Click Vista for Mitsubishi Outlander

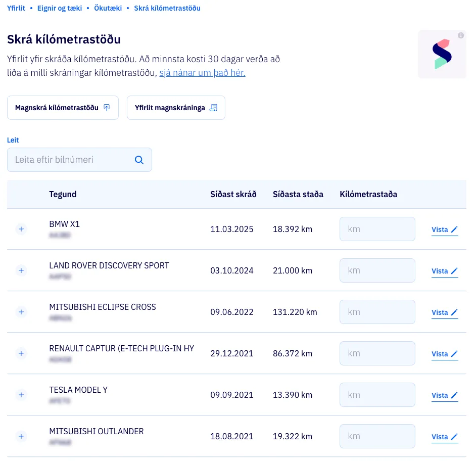coord(445,437)
